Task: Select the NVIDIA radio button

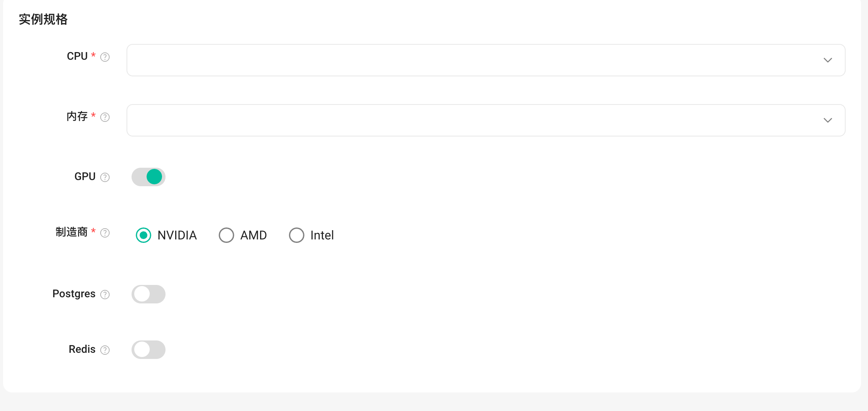Action: click(x=144, y=235)
